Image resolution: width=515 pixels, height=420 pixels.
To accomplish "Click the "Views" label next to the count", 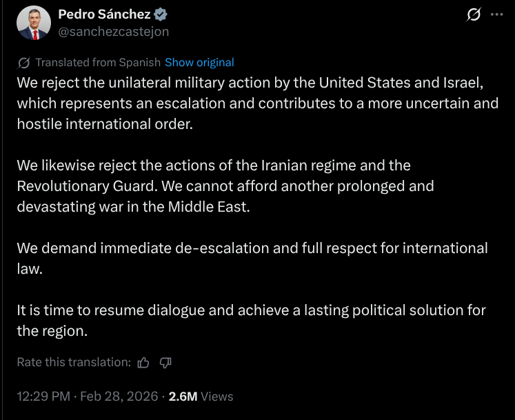I will pos(217,397).
